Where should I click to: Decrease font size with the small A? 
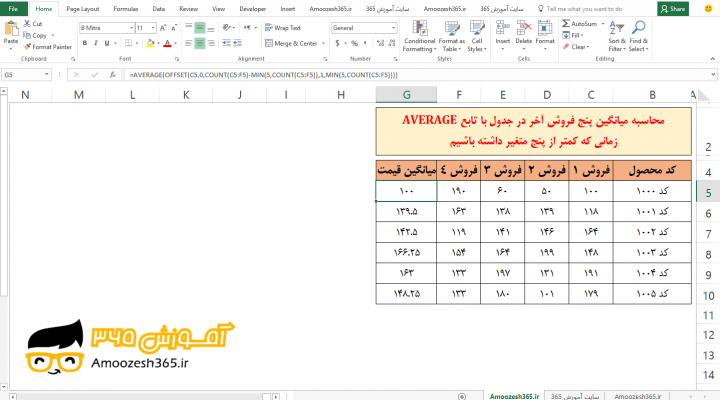(x=174, y=28)
